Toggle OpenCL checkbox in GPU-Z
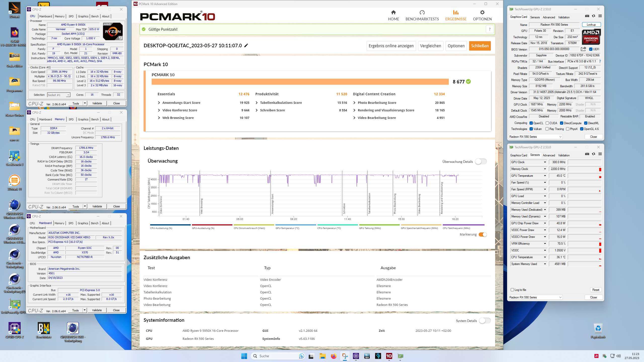The width and height of the screenshot is (644, 362). (531, 123)
